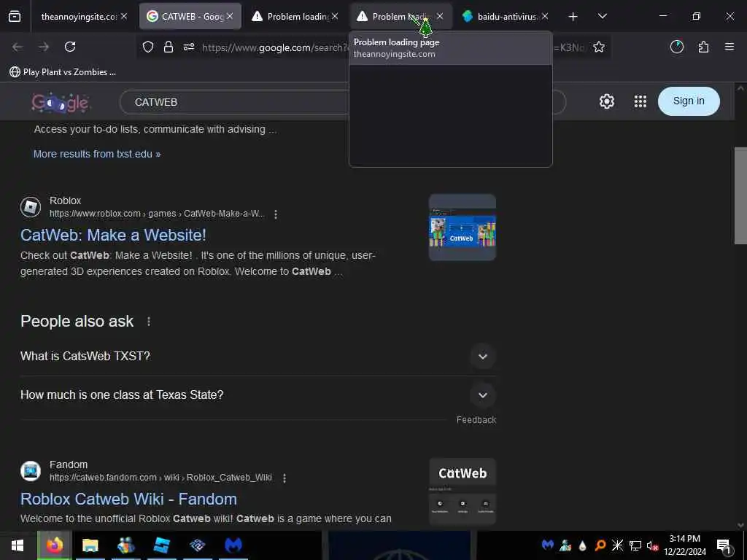Open People also ask options dots
747x560 pixels.
149,322
